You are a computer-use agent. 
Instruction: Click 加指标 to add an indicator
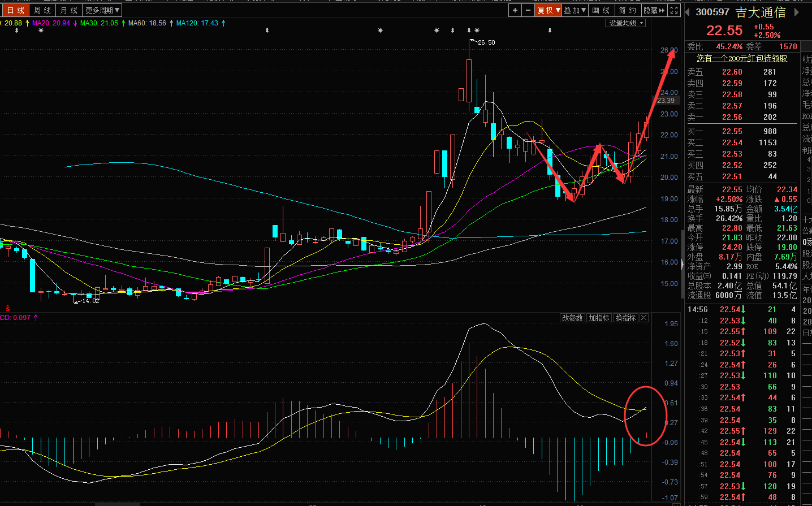click(x=599, y=318)
